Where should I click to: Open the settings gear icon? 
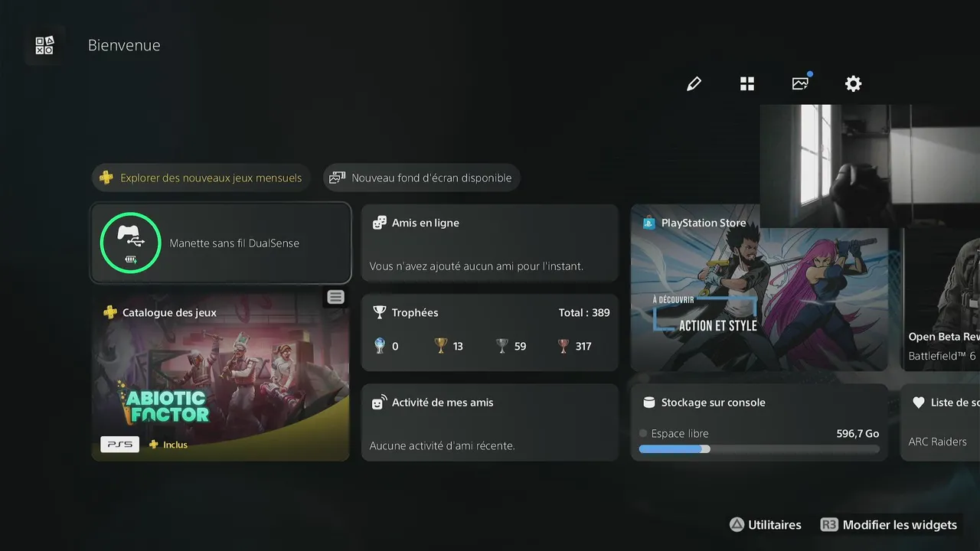coord(854,83)
